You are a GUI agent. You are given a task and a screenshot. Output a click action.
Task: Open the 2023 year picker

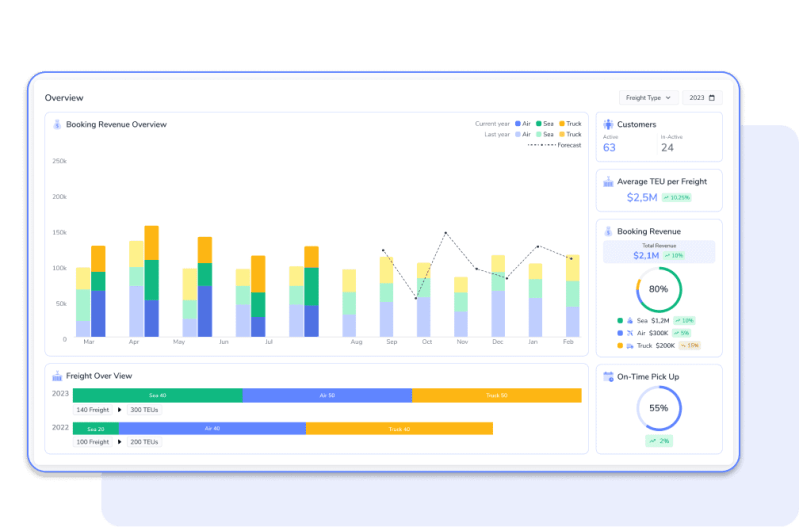click(702, 98)
